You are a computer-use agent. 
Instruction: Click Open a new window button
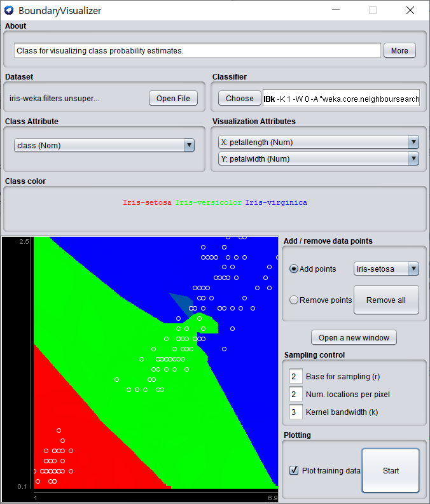coord(354,337)
